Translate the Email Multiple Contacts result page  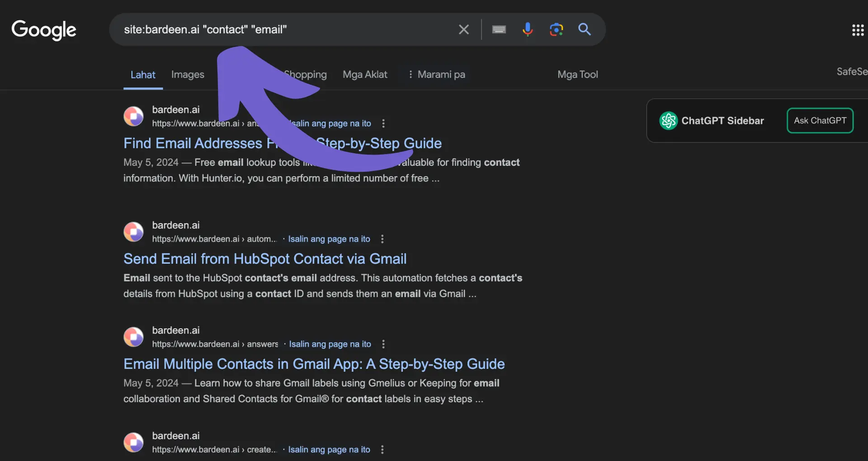coord(330,344)
